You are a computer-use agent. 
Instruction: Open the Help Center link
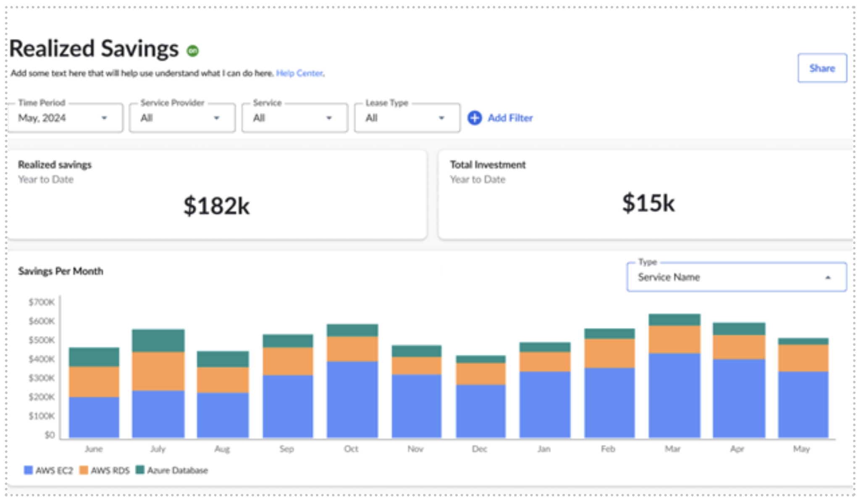[299, 73]
